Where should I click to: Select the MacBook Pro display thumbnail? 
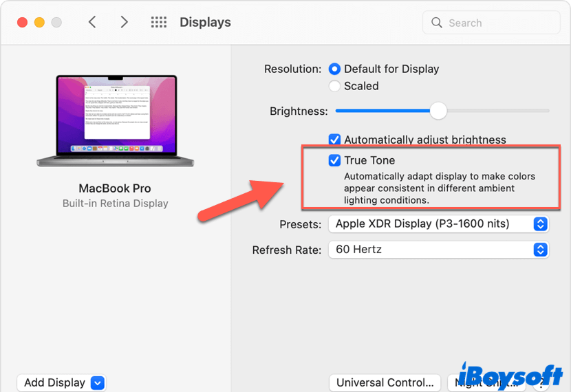click(116, 121)
